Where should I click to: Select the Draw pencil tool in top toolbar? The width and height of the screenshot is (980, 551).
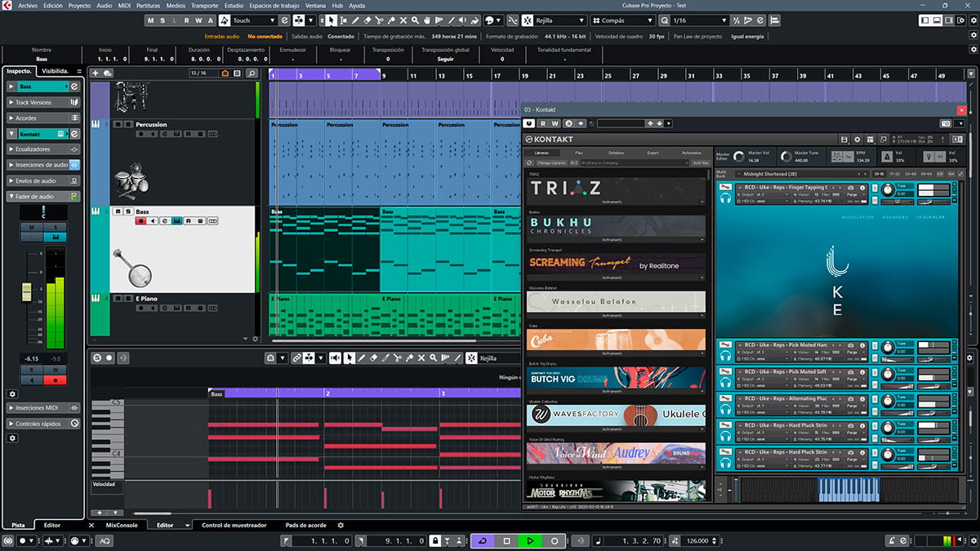coord(354,20)
